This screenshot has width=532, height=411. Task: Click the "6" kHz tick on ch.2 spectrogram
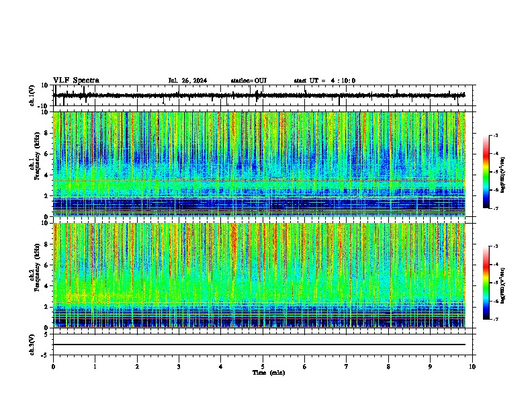click(x=46, y=265)
